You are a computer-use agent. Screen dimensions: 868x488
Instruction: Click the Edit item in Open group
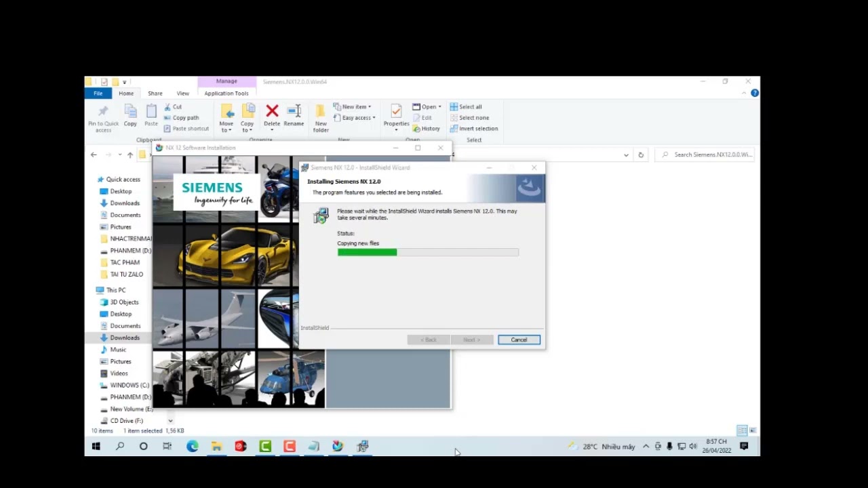pyautogui.click(x=422, y=118)
